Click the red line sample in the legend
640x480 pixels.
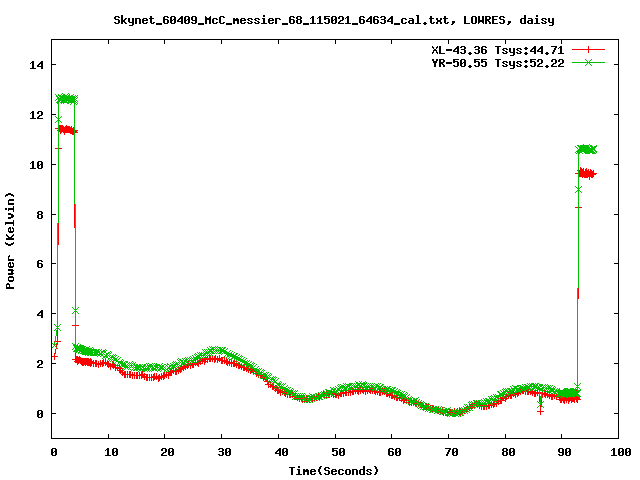pyautogui.click(x=588, y=50)
